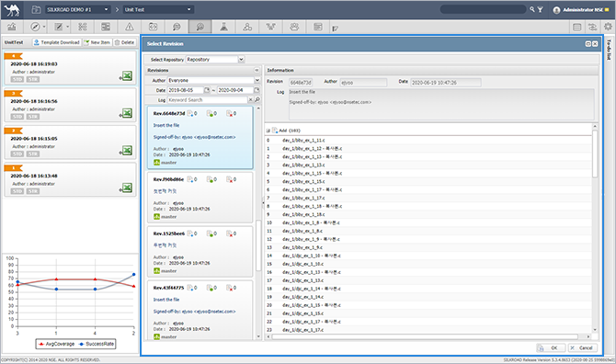Click the small flag toolbar icon
The height and width of the screenshot is (364, 616).
click(x=335, y=28)
